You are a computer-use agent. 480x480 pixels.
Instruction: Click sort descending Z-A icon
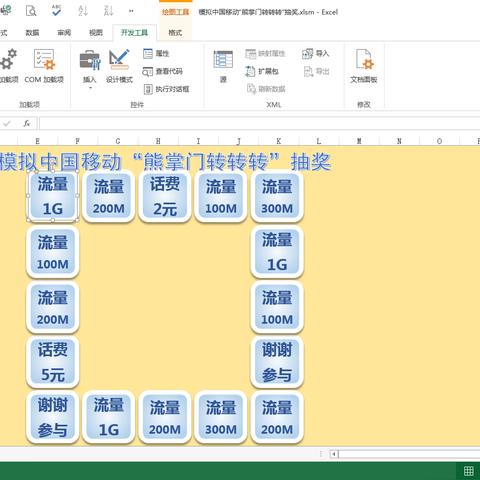[x=108, y=11]
